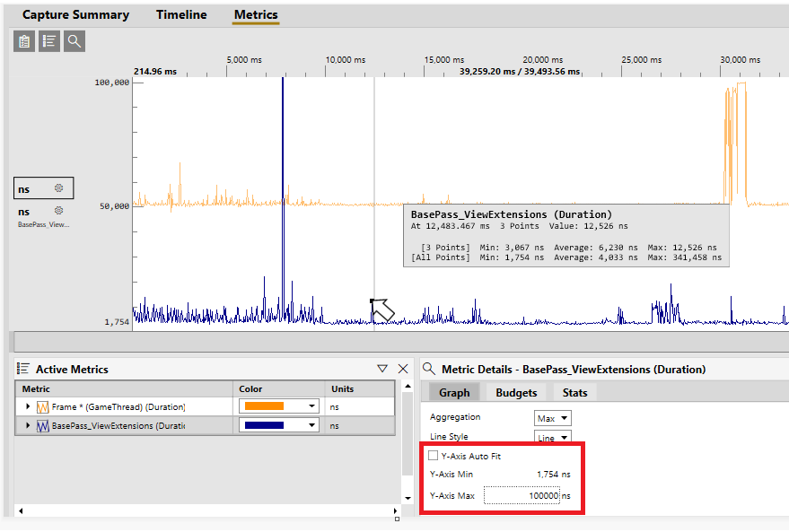Click the Y-Axis Max input field
The width and height of the screenshot is (789, 532).
click(522, 495)
